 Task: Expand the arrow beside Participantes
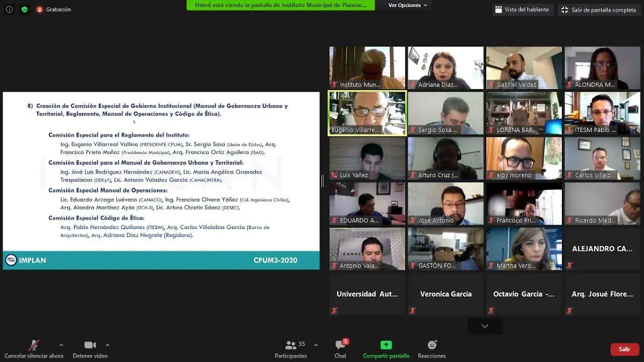coord(316,345)
